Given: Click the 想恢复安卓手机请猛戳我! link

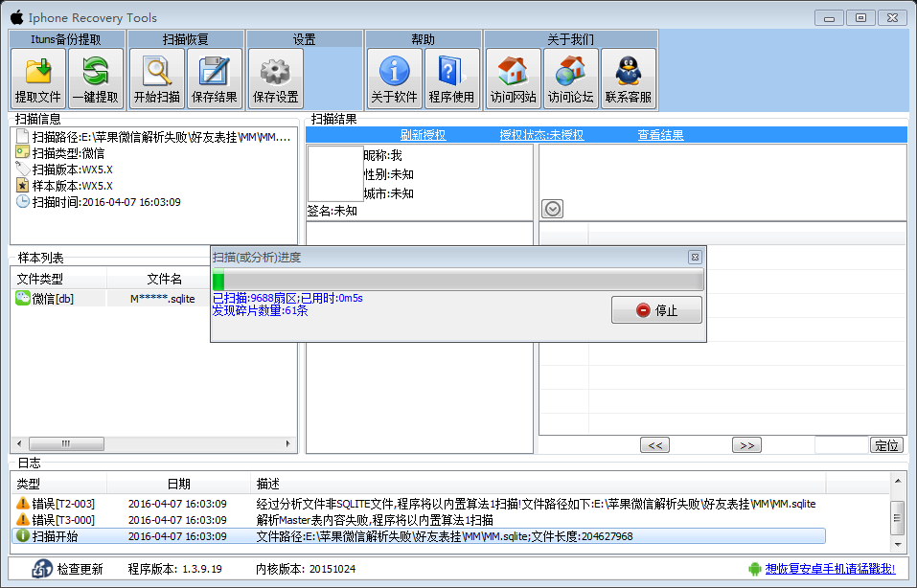Looking at the screenshot, I should [x=831, y=569].
